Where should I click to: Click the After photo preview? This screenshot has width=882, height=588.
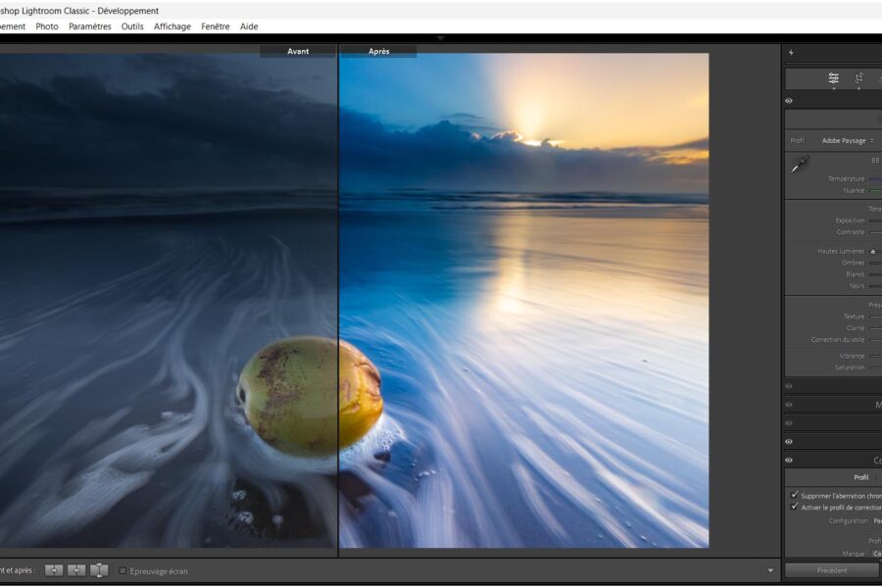pos(523,301)
